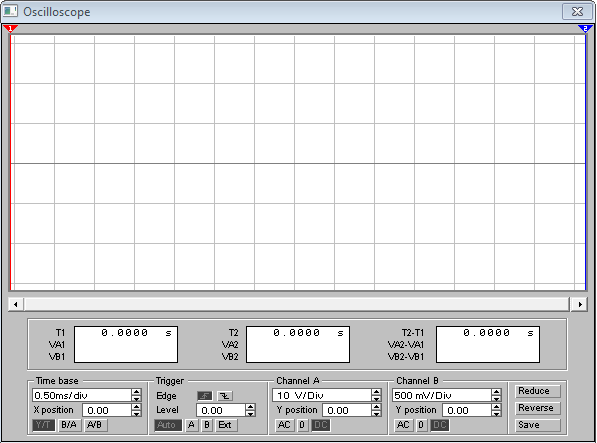597x443 pixels.
Task: Select the falling edge trigger icon
Action: click(x=225, y=396)
